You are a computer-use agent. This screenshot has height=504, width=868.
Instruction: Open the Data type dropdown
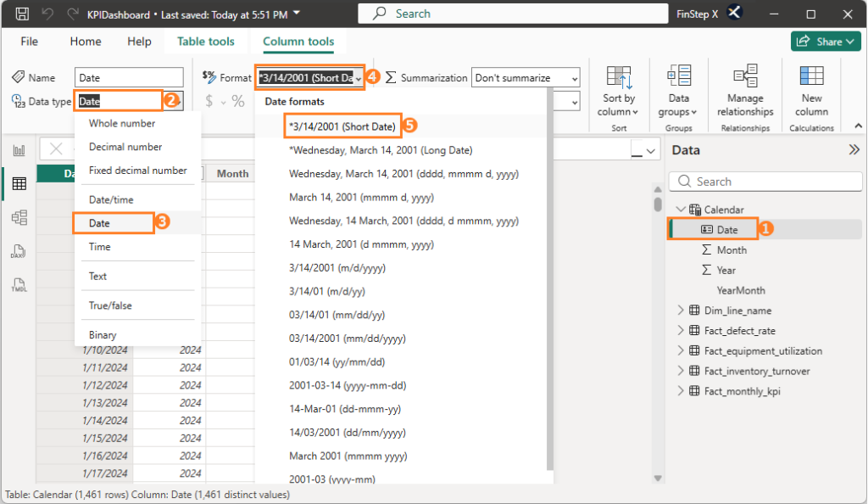click(x=129, y=101)
